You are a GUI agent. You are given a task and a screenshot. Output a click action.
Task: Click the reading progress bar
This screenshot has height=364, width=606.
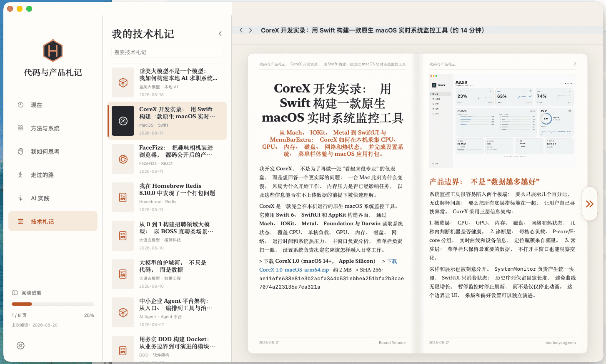click(53, 304)
